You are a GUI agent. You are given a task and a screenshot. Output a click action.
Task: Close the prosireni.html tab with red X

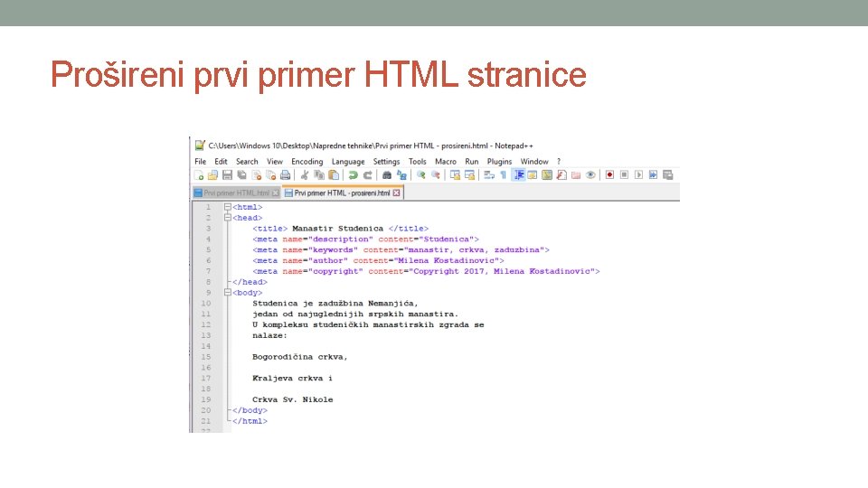click(x=396, y=193)
